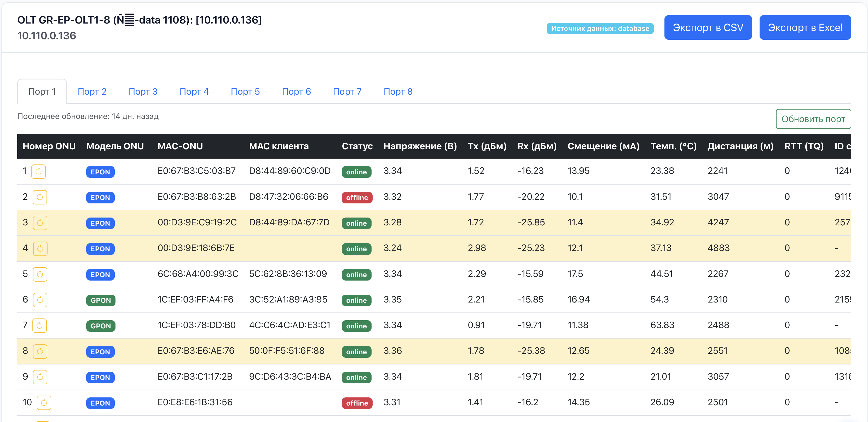Refresh ONU number 3 icon
Image resolution: width=868 pixels, height=422 pixels.
(40, 223)
